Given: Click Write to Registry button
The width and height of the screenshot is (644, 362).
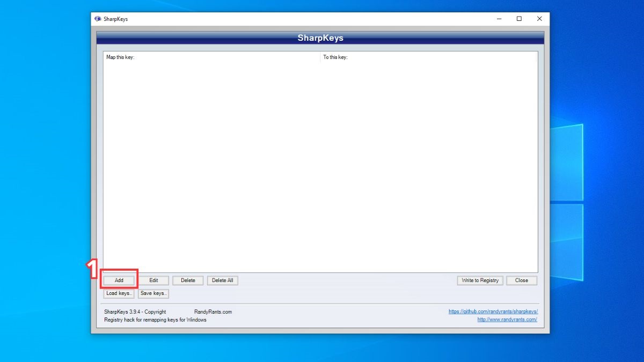Looking at the screenshot, I should click(x=480, y=280).
